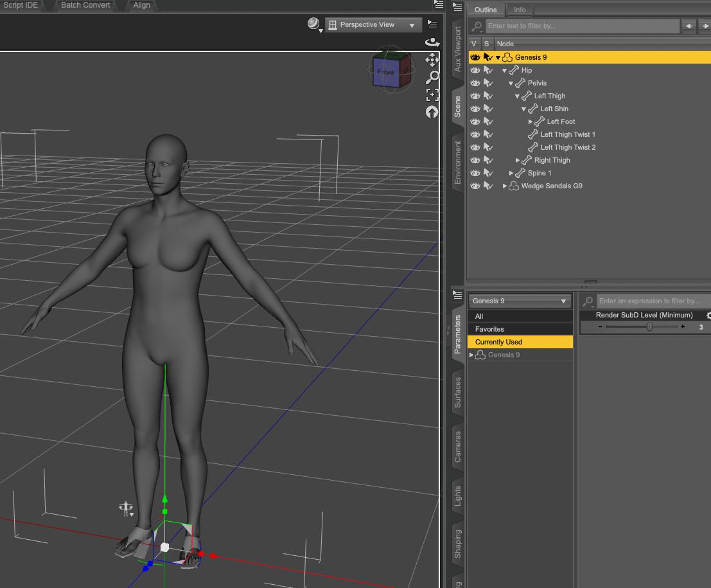Expand the Wedge Sandals G9 node
Screen dimensions: 711x588
point(505,186)
